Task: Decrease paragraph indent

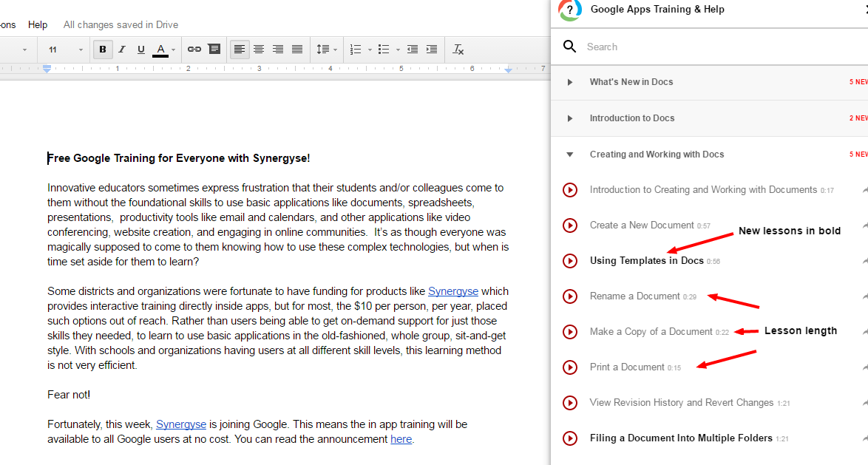Action: coord(413,50)
